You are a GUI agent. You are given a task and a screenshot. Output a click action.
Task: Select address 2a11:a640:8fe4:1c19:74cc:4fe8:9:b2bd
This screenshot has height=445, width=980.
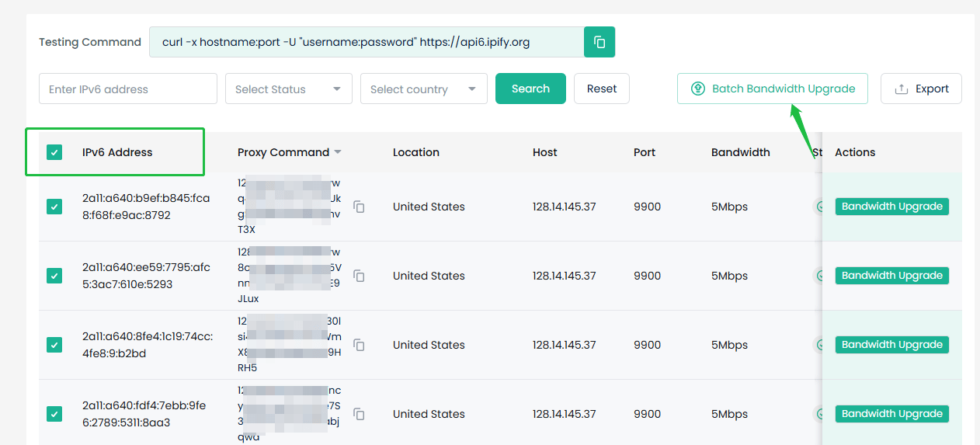coord(148,345)
